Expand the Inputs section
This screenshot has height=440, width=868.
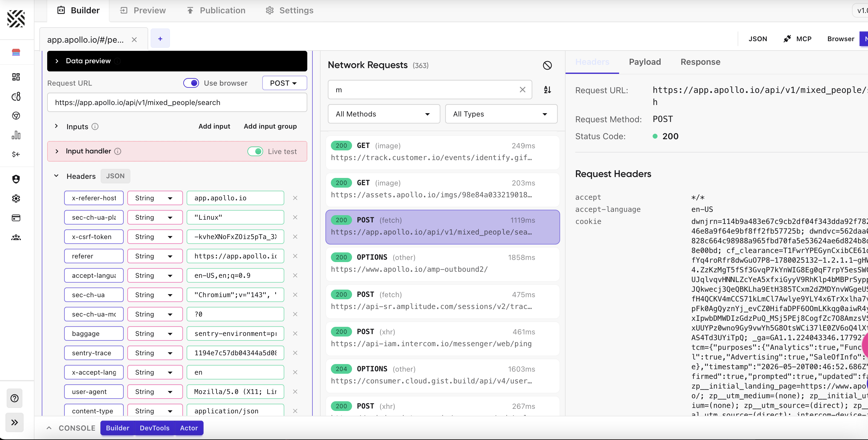56,126
